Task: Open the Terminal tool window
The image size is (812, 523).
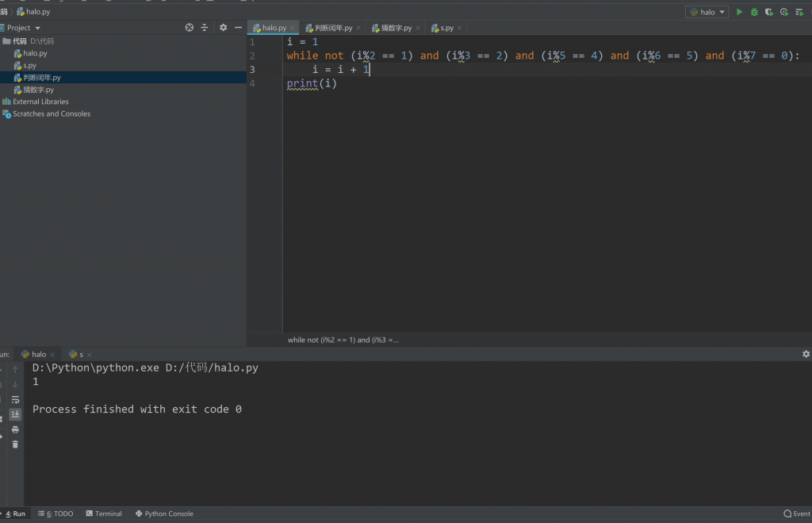Action: [104, 513]
